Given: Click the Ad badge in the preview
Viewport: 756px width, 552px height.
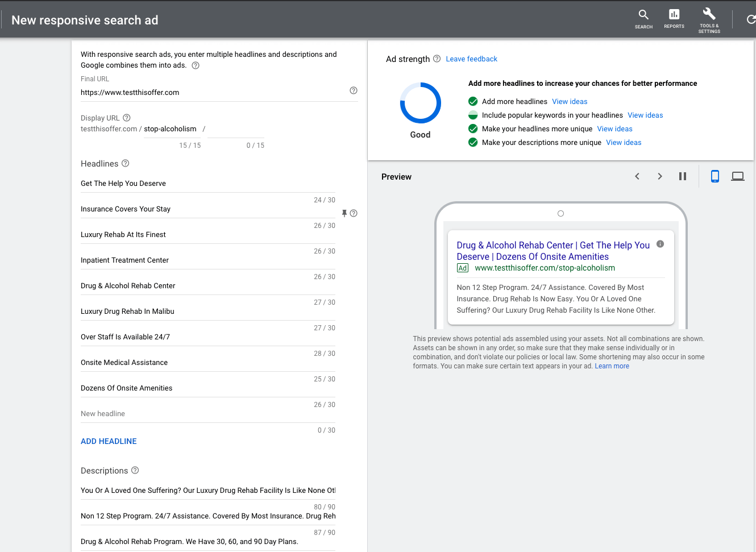Looking at the screenshot, I should [x=463, y=268].
